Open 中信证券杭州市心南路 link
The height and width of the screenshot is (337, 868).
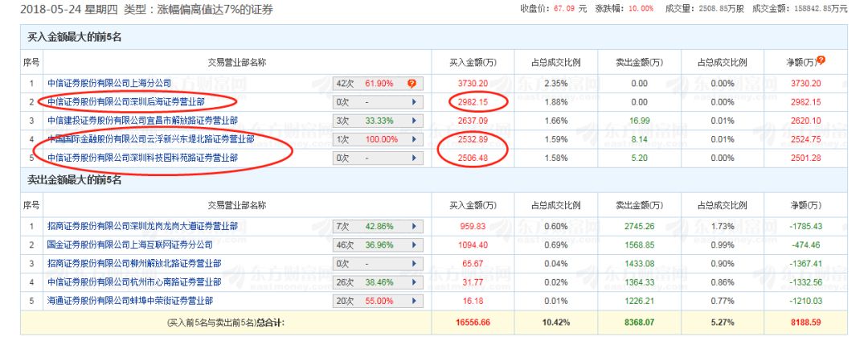pos(134,282)
